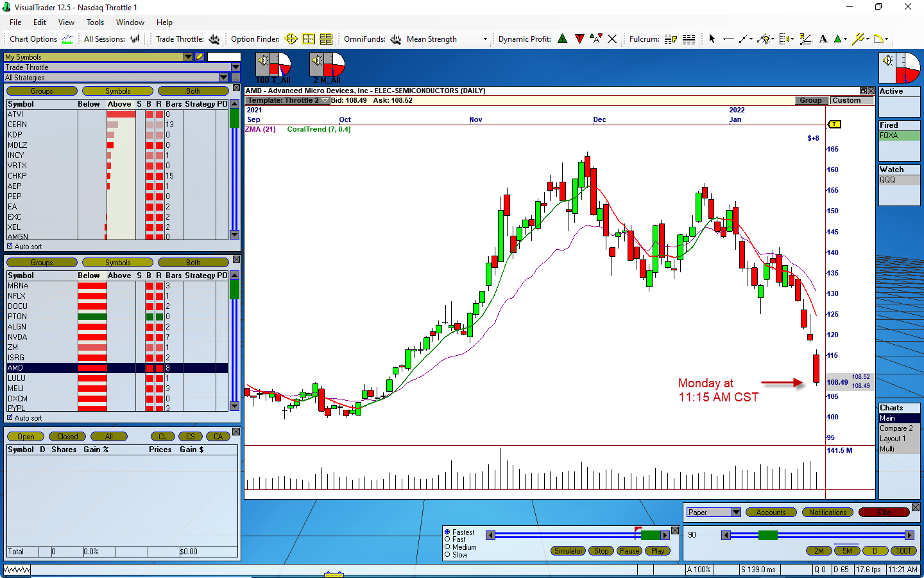Click the Active panel speaker gauge icon

900,68
